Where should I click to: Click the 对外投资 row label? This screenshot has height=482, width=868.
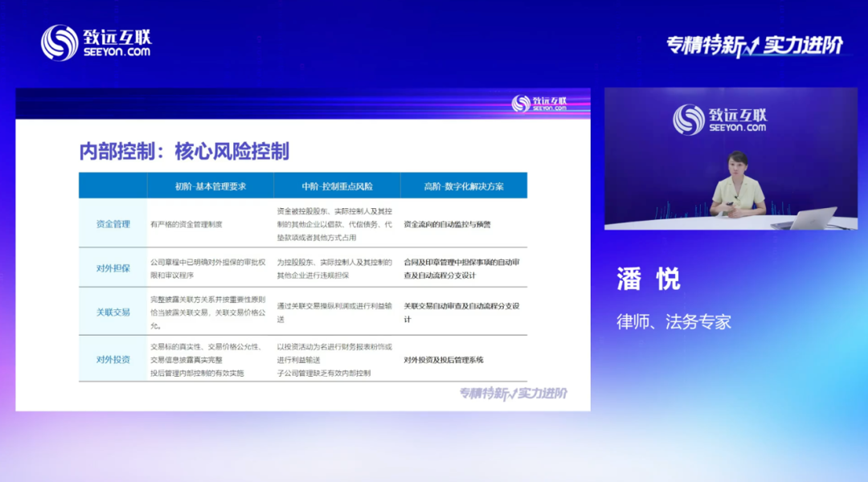click(x=113, y=359)
